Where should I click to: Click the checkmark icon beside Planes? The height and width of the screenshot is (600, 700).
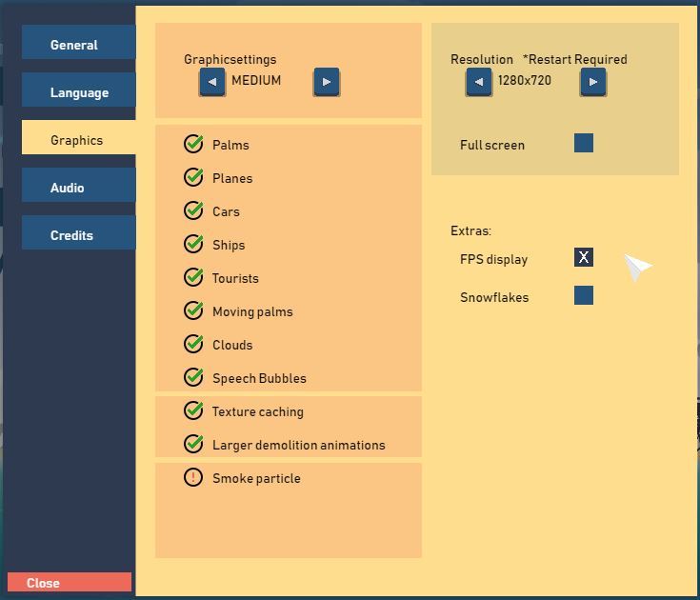pos(193,177)
